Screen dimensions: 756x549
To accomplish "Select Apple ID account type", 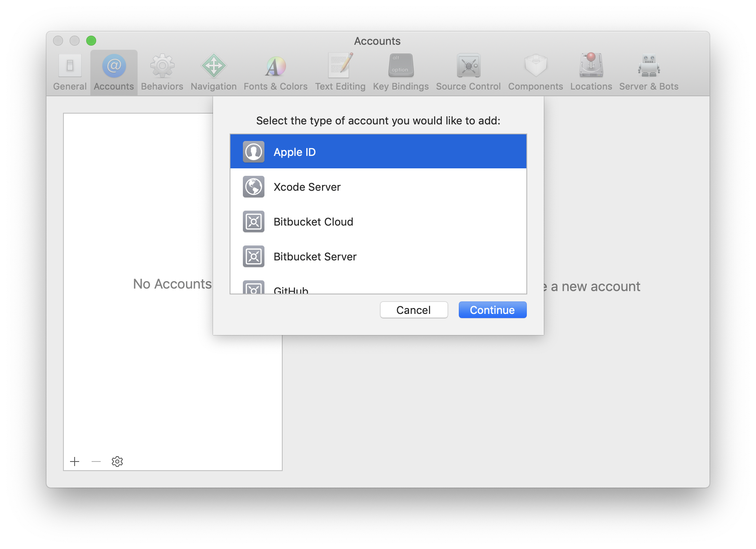I will point(378,152).
